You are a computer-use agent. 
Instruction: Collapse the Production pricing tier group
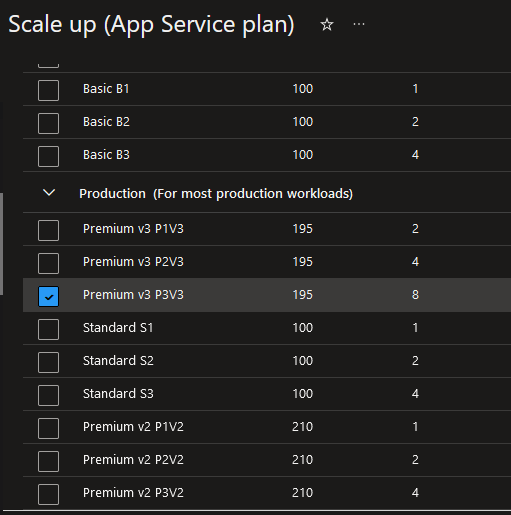click(49, 193)
